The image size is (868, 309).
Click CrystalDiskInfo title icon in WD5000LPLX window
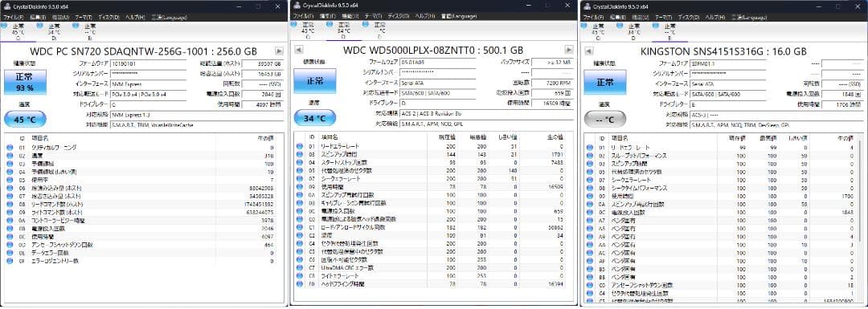[297, 5]
